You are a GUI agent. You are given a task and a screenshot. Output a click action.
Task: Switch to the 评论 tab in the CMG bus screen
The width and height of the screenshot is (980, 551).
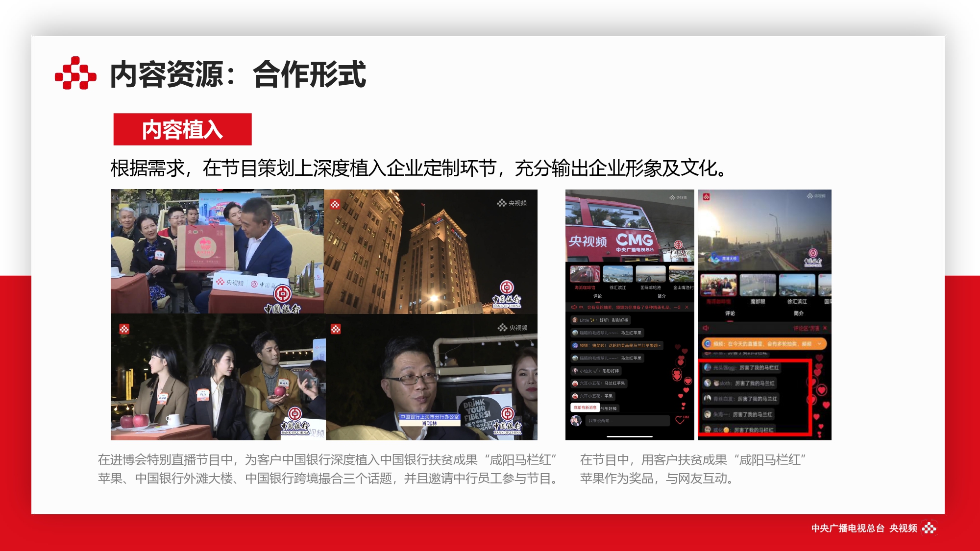point(597,296)
